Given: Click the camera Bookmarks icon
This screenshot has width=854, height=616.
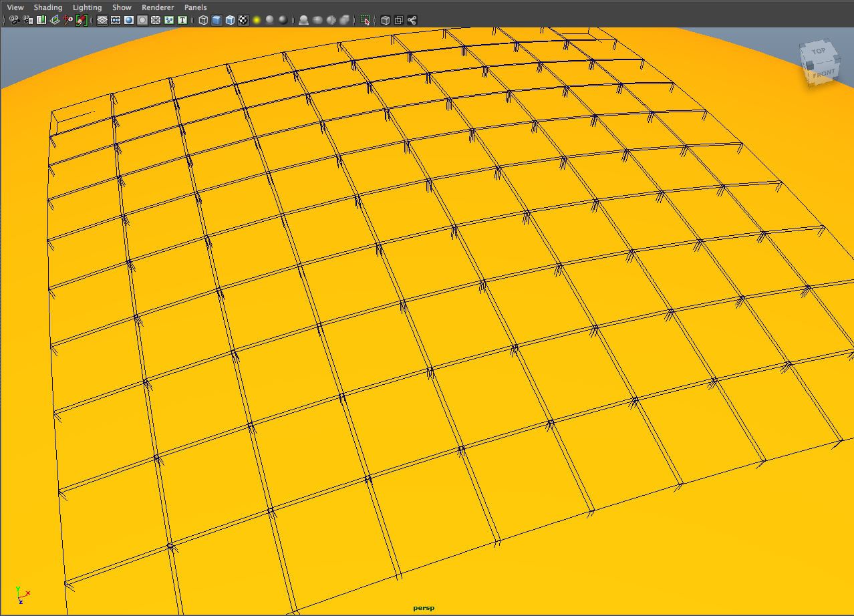Looking at the screenshot, I should [x=41, y=20].
